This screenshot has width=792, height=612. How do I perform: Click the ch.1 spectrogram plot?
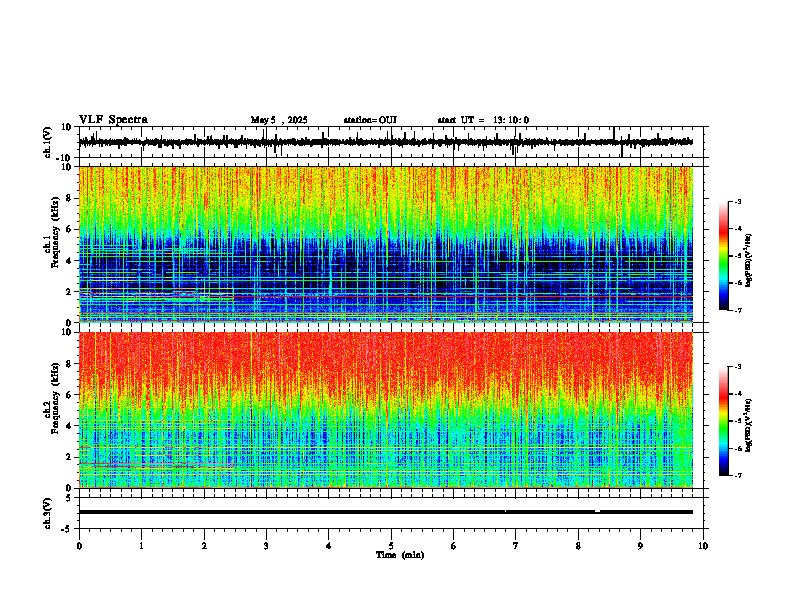click(x=386, y=244)
